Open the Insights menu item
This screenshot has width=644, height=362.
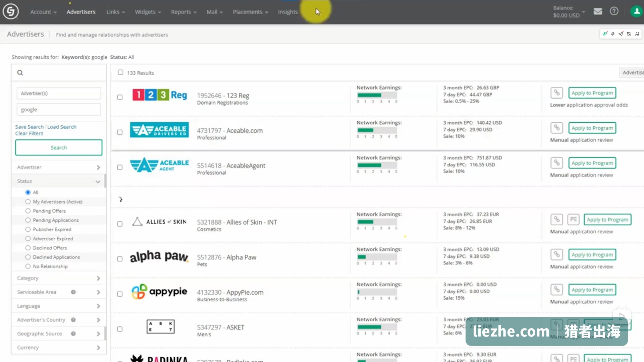[288, 12]
